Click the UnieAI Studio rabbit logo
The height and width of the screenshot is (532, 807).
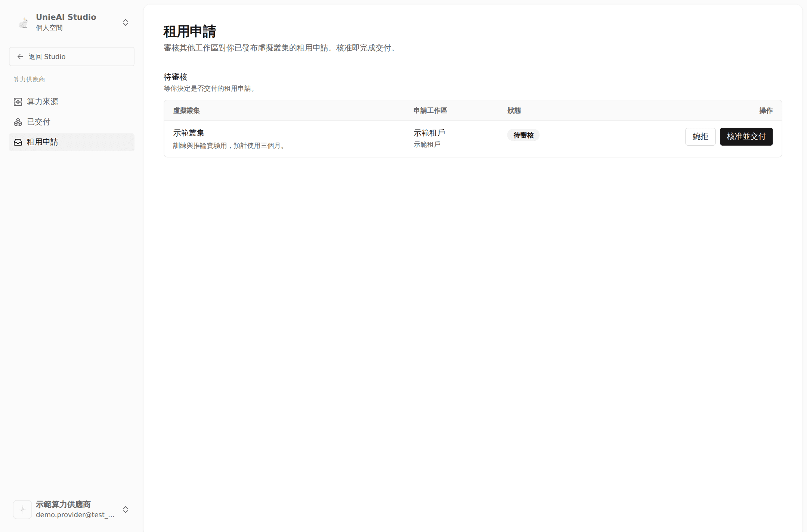click(23, 23)
